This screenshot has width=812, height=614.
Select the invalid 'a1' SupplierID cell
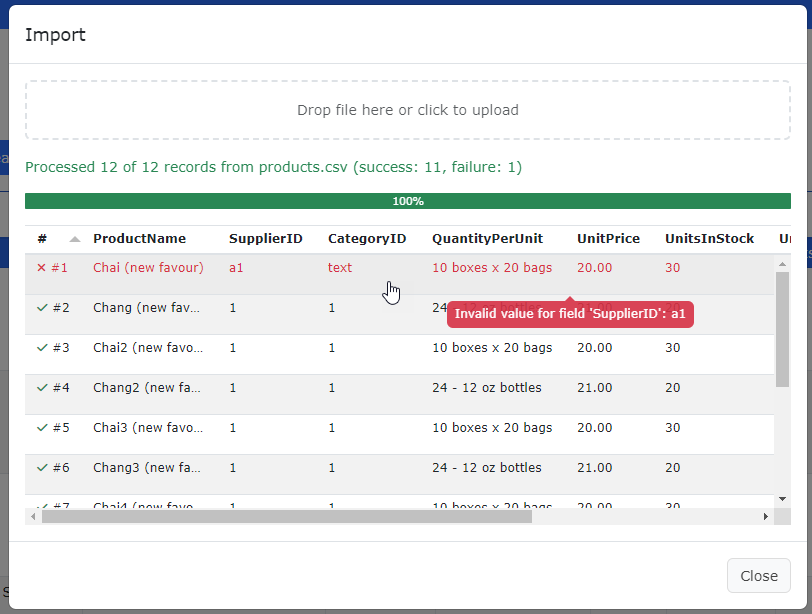236,268
